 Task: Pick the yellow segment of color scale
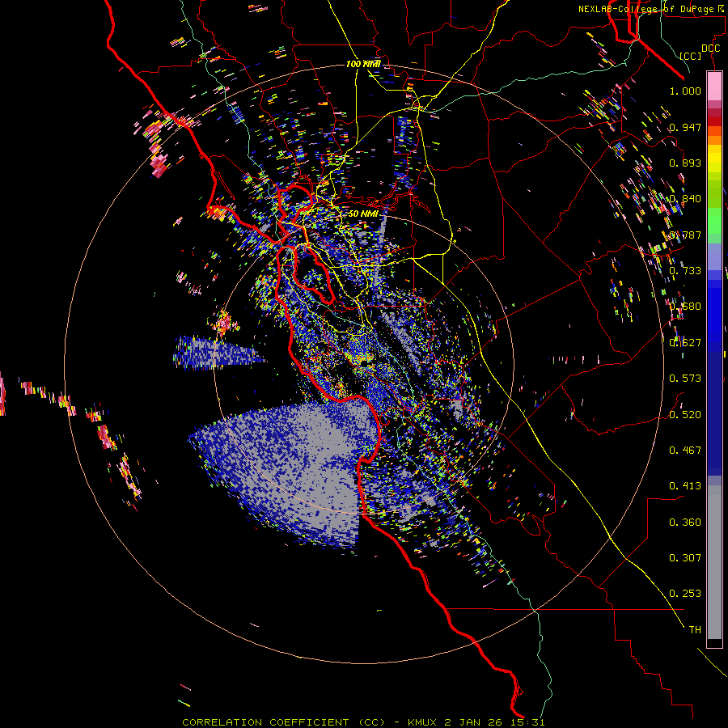(714, 159)
